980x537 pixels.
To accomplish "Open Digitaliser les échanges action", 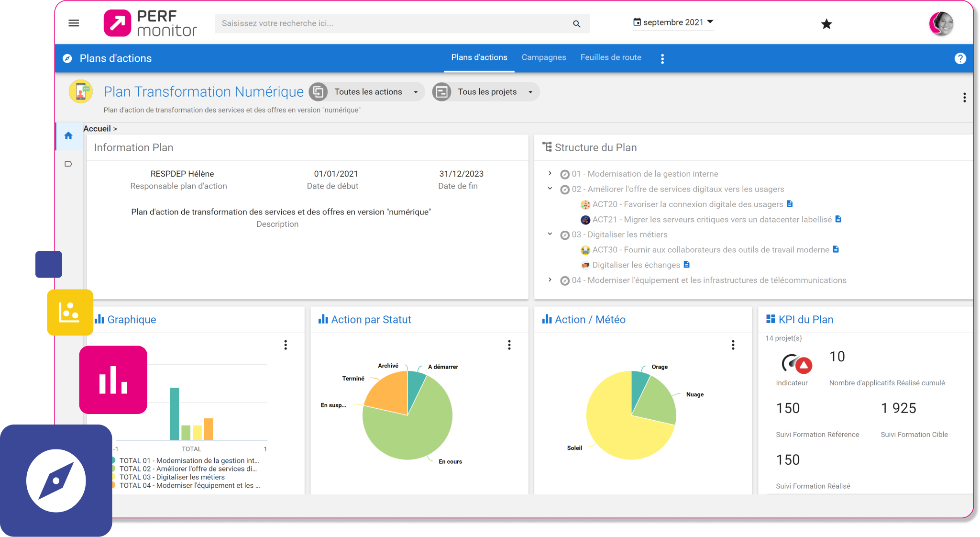I will click(x=636, y=265).
